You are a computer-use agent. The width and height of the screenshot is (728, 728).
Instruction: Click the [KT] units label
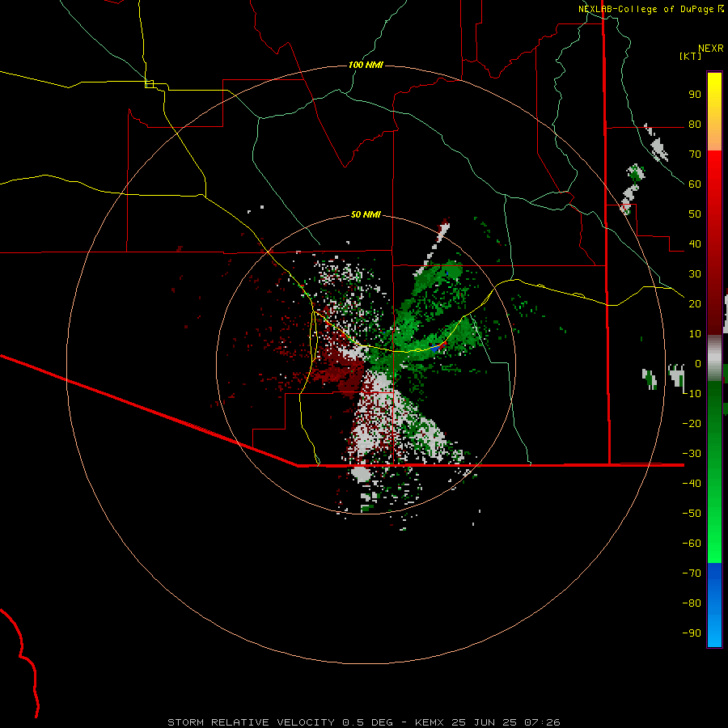(690, 56)
